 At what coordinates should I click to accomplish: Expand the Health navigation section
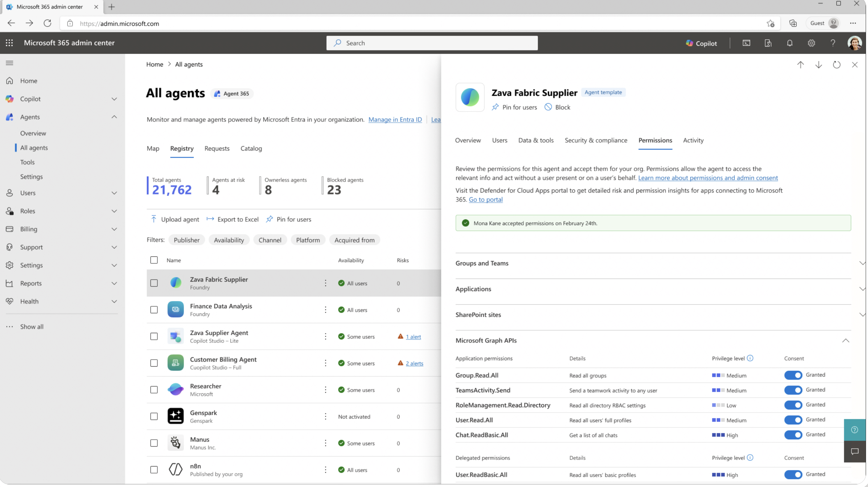(x=114, y=301)
